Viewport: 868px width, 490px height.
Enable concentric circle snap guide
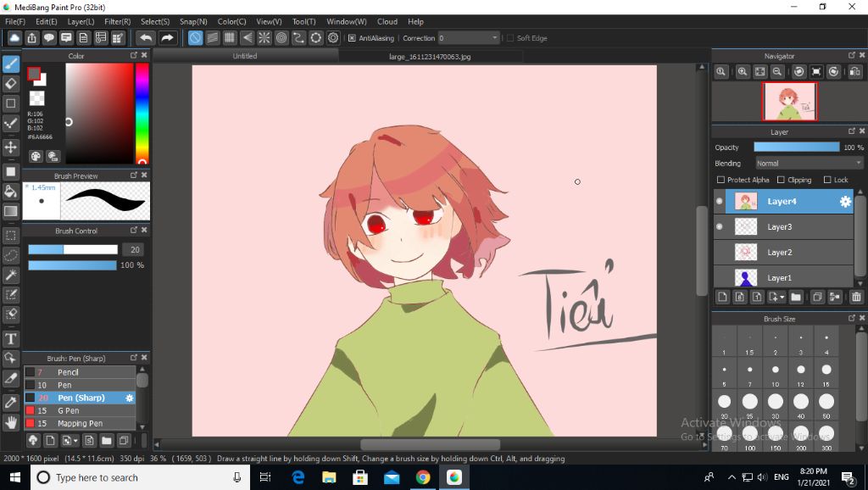click(281, 37)
